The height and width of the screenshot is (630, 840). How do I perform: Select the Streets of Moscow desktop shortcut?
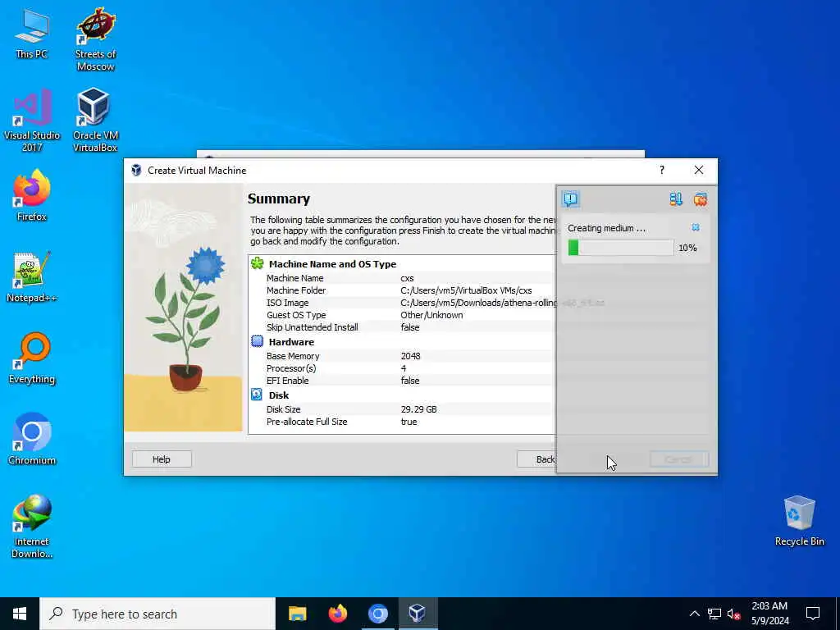coord(95,39)
